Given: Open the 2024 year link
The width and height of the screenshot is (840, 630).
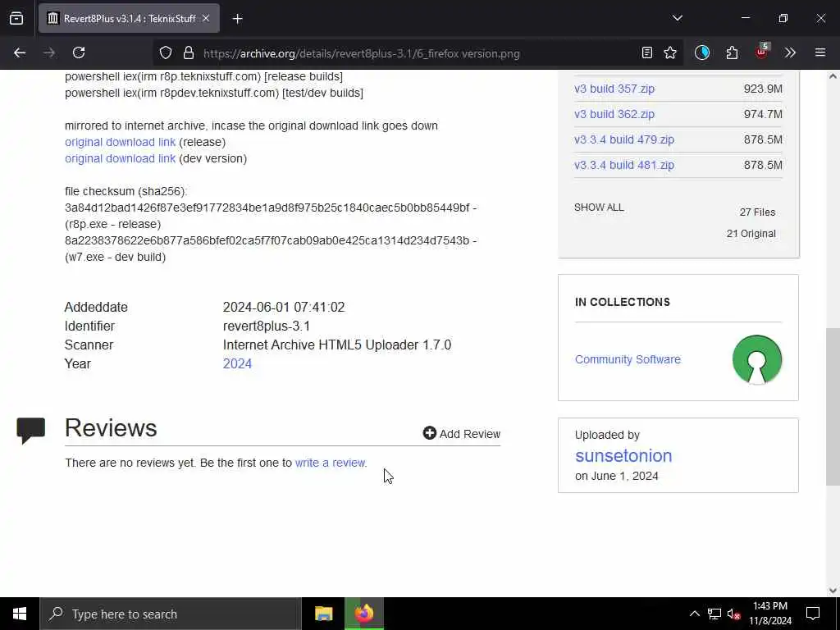Looking at the screenshot, I should coord(237,363).
